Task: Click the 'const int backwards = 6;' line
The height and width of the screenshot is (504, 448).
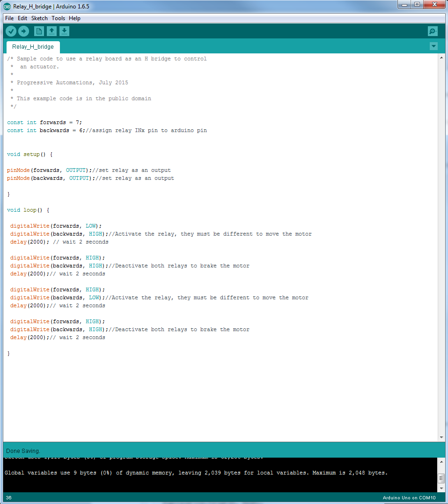Action: pos(107,131)
